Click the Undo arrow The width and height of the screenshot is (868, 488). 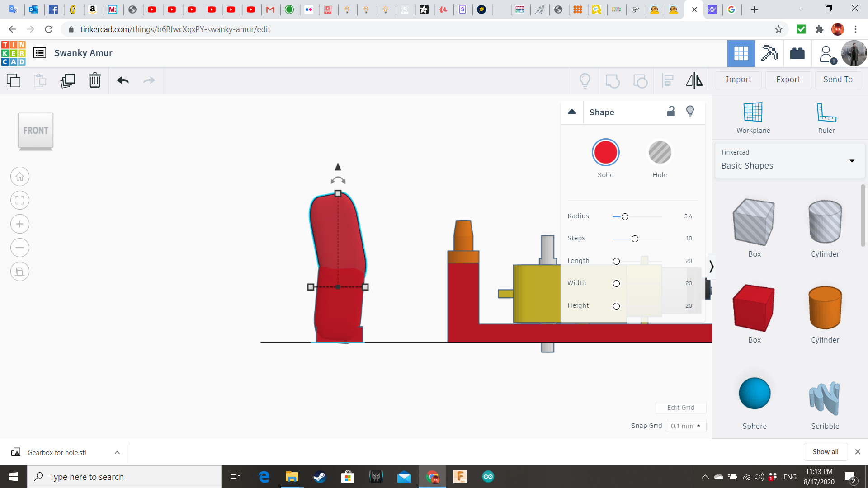123,81
